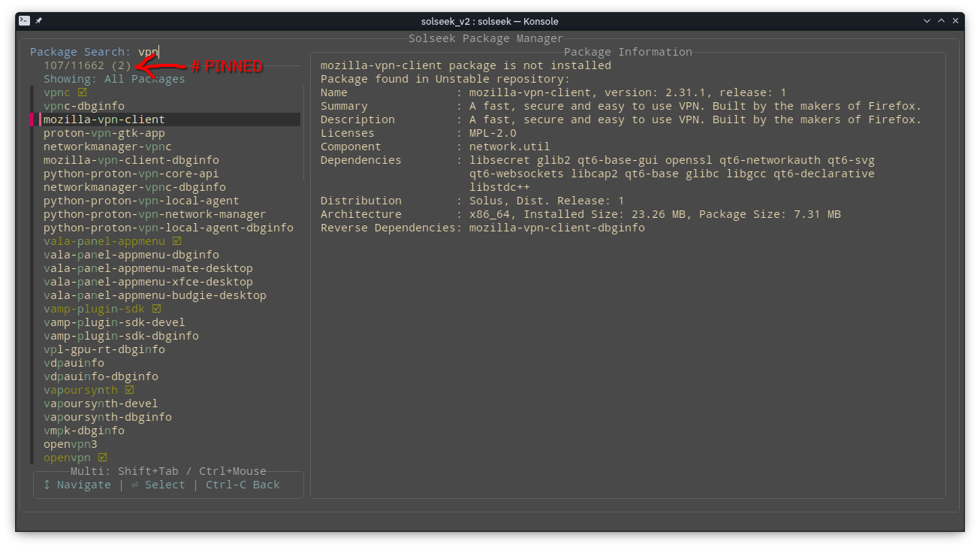Click the 107/11662 result counter
Image resolution: width=980 pixels, height=550 pixels.
[x=74, y=65]
